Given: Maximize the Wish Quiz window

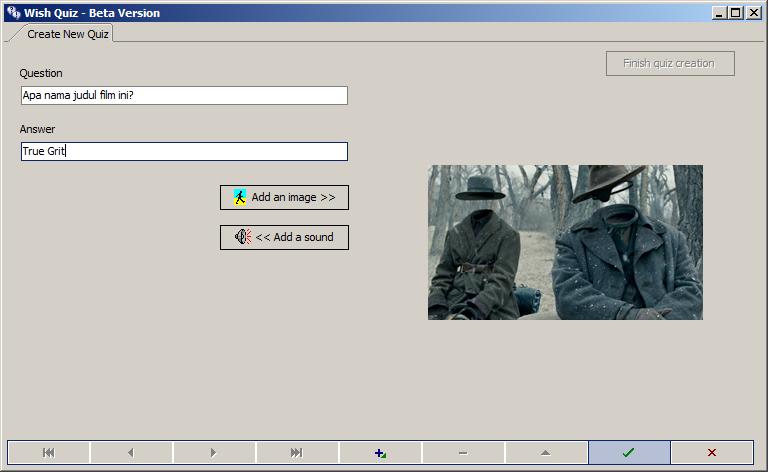Looking at the screenshot, I should click(736, 13).
